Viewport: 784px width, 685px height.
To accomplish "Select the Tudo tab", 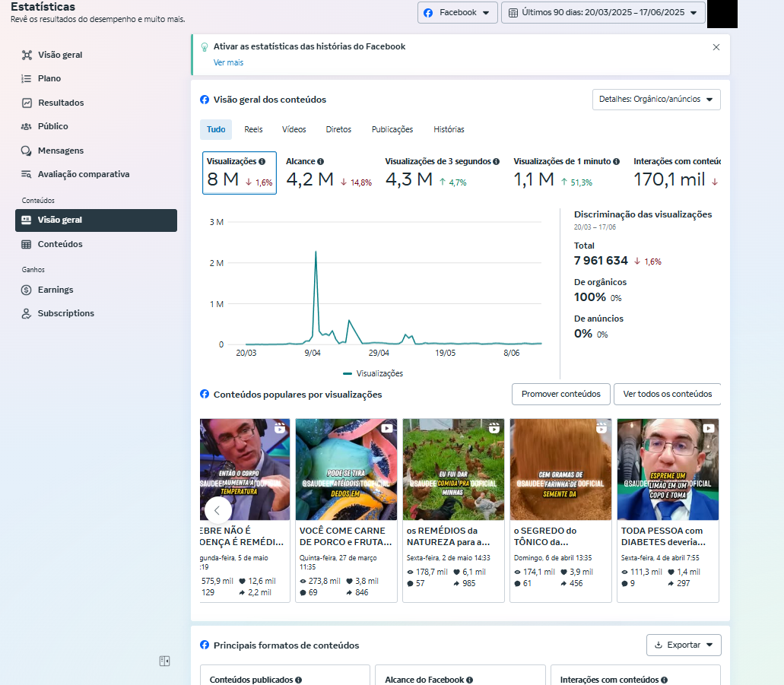I will (216, 129).
